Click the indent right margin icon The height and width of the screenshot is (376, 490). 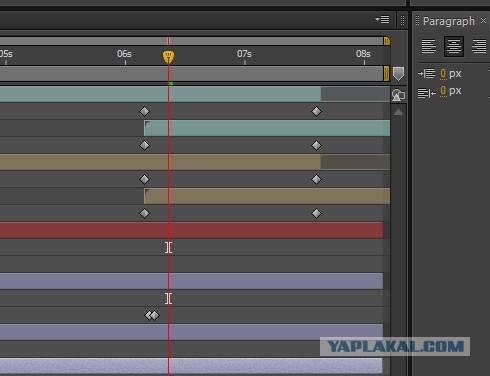pyautogui.click(x=427, y=92)
